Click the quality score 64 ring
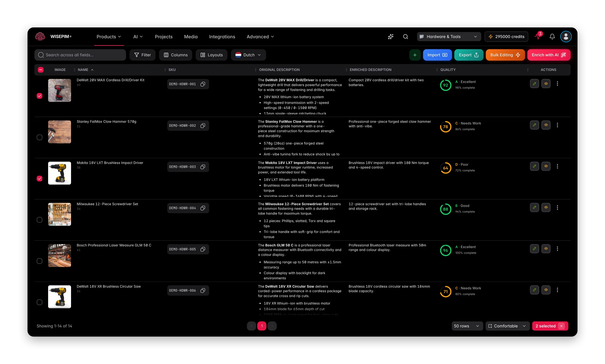The height and width of the screenshot is (364, 605). [445, 168]
